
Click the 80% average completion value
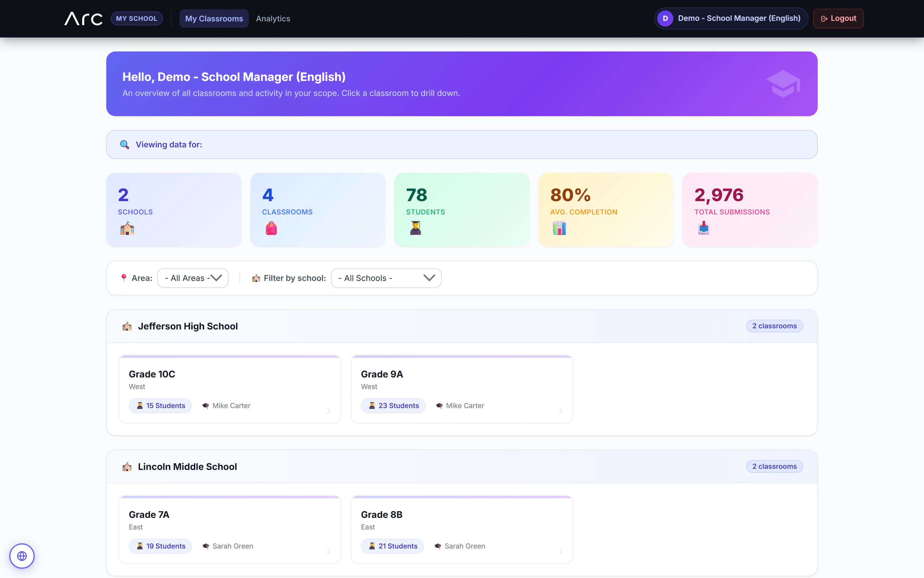[x=571, y=195]
